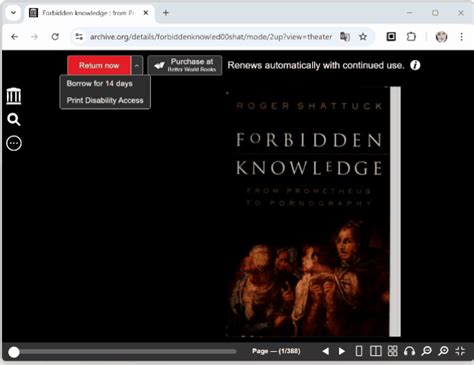Click the address bar URL
This screenshot has height=365, width=474.
coord(211,37)
